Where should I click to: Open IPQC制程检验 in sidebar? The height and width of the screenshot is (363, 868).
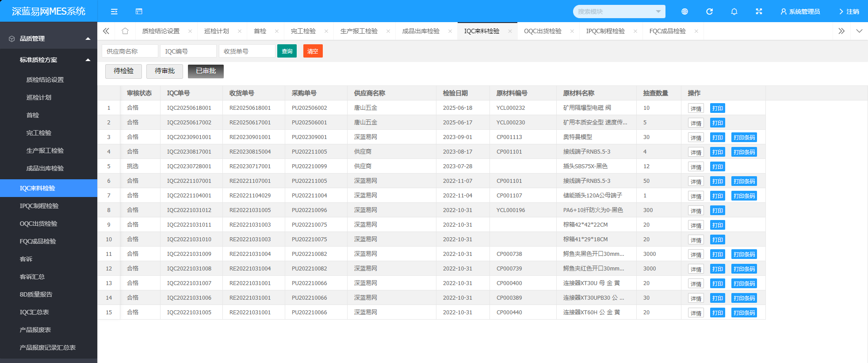pyautogui.click(x=49, y=206)
